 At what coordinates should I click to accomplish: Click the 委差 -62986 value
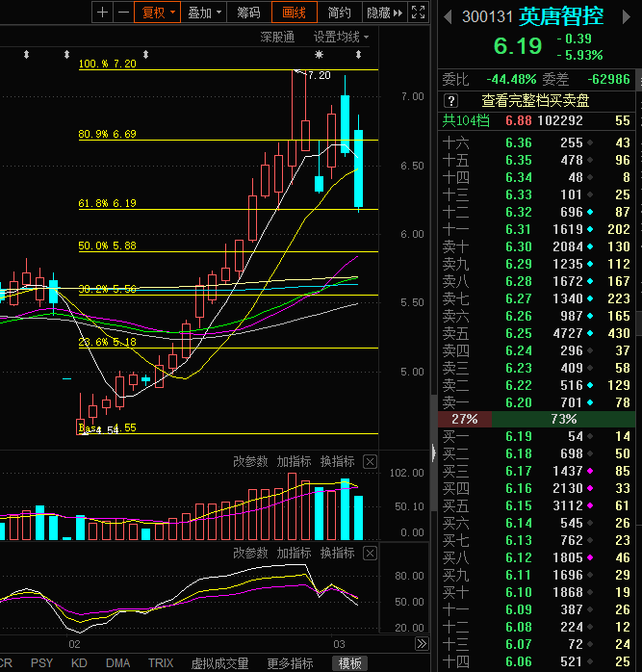(608, 79)
